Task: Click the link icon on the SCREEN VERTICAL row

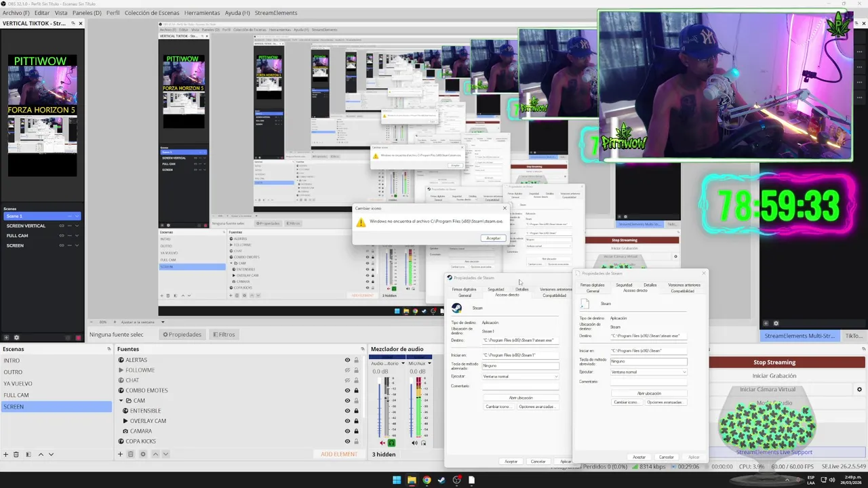Action: click(x=62, y=226)
